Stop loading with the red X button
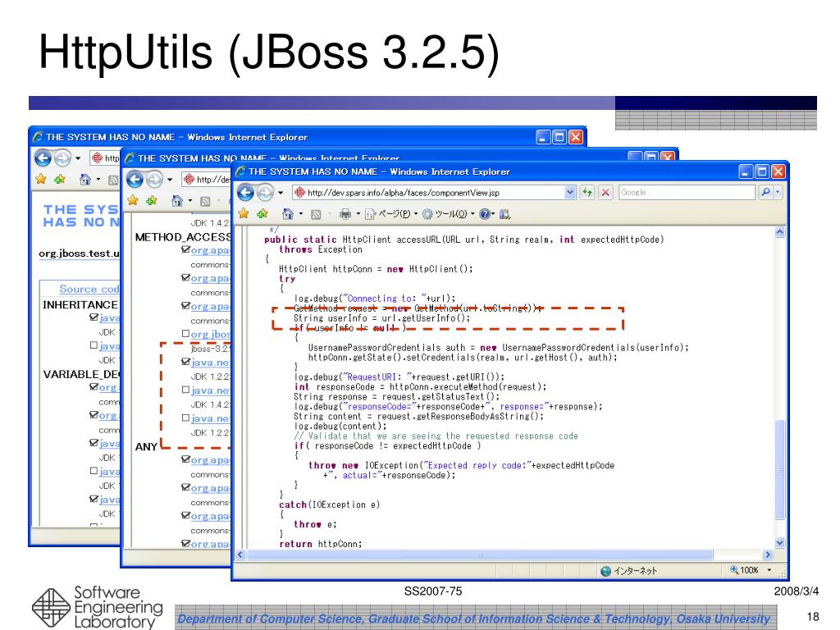Screen dimensions: 840x630 pos(605,192)
